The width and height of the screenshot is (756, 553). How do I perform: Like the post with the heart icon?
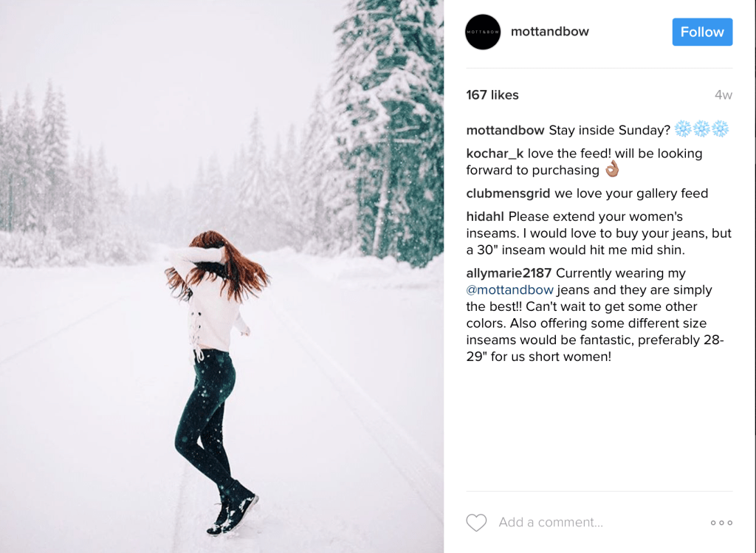[476, 523]
